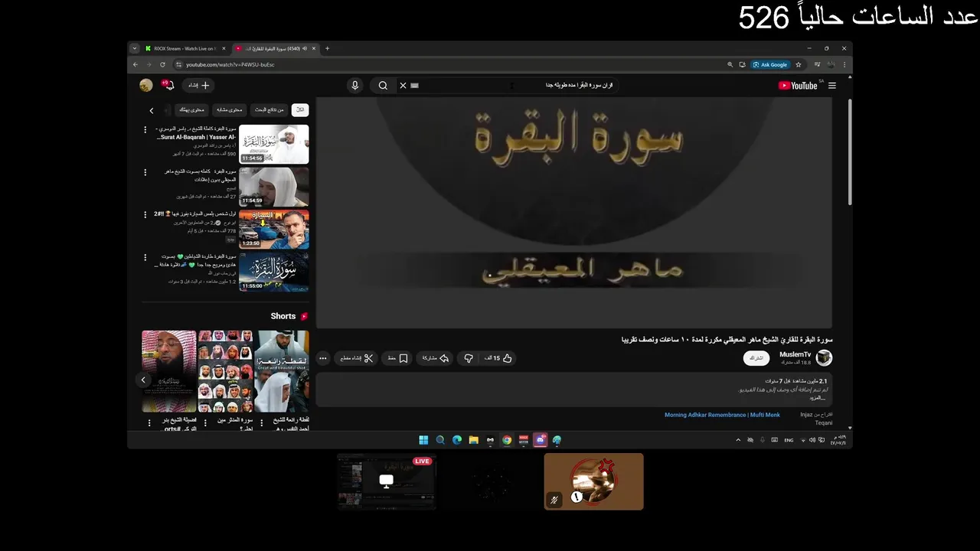Save the video with the bookmark button

tap(397, 358)
